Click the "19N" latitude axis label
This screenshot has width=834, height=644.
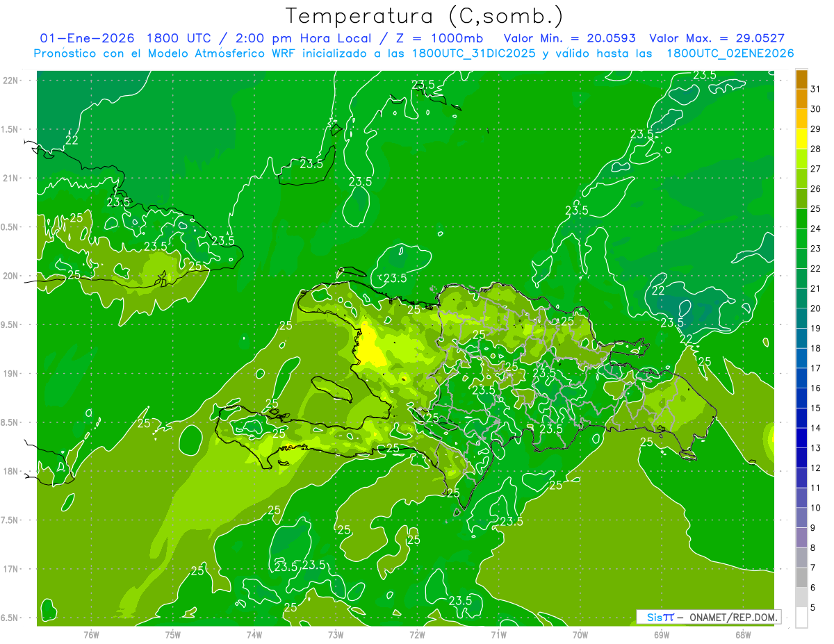coord(11,373)
